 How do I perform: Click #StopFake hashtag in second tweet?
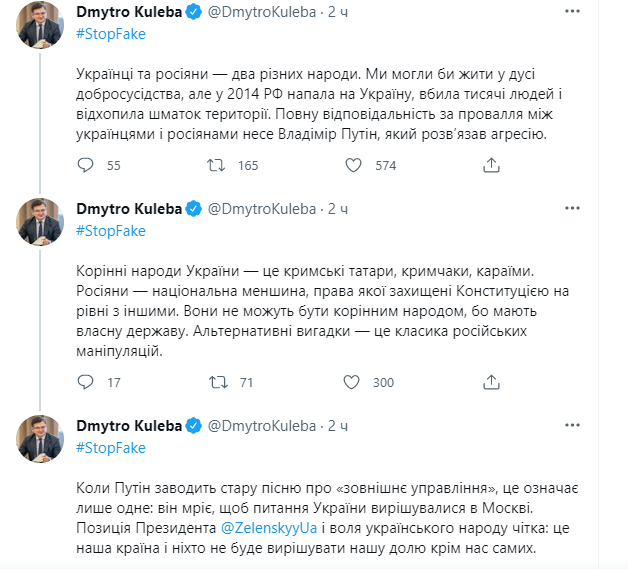[x=111, y=230]
